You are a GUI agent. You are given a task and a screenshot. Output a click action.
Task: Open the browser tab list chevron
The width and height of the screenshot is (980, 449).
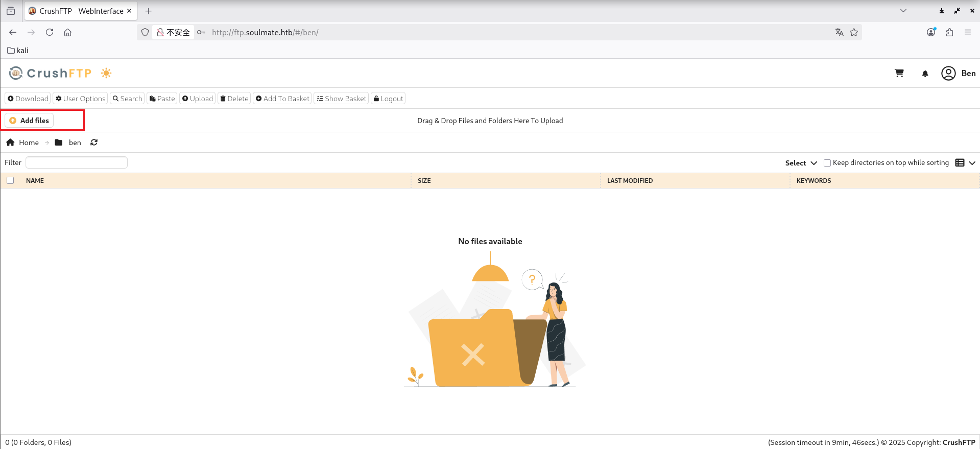903,11
